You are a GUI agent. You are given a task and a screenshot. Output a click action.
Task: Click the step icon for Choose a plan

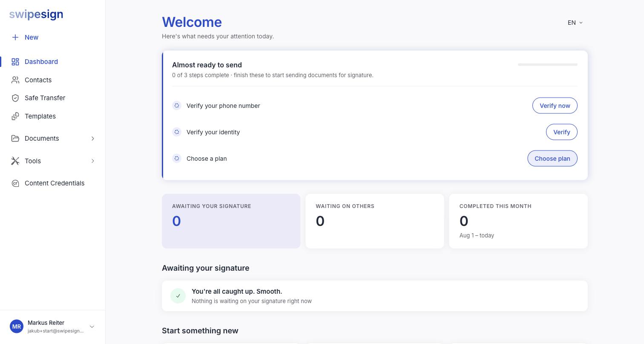(177, 159)
